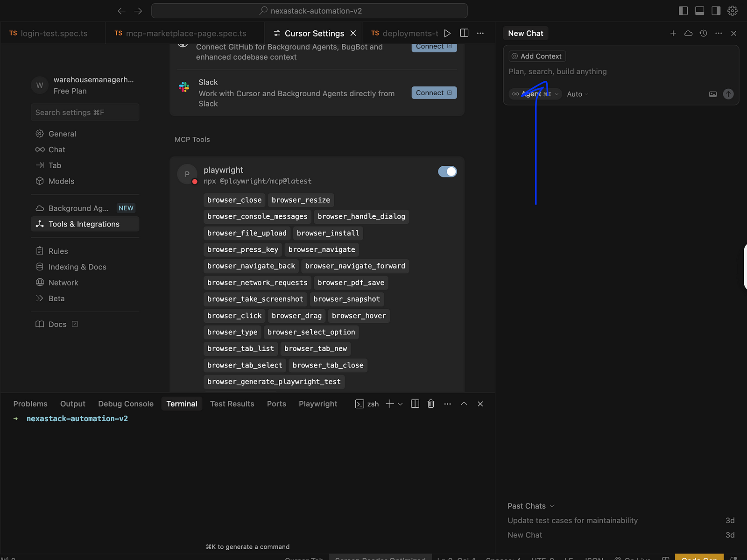Viewport: 747px width, 560px height.
Task: Open the past chat named New Chat
Action: [621, 535]
